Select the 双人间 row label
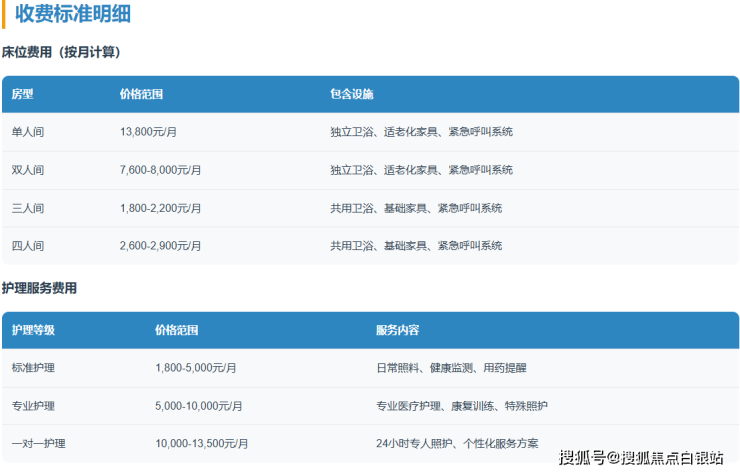 click(x=28, y=170)
